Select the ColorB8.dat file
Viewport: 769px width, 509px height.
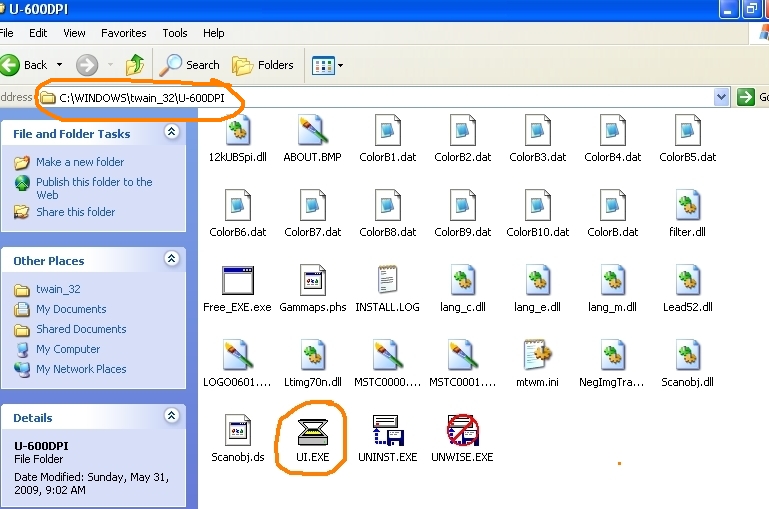pos(387,213)
